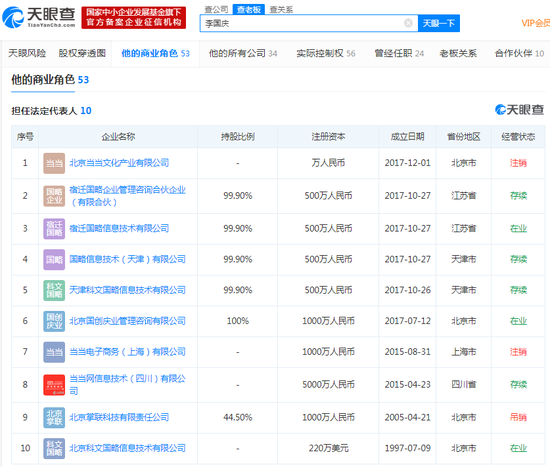Screen dimensions: 550x467
Task: Open the logo for 天津科文国略信息技术有限公司
Action: pos(54,291)
